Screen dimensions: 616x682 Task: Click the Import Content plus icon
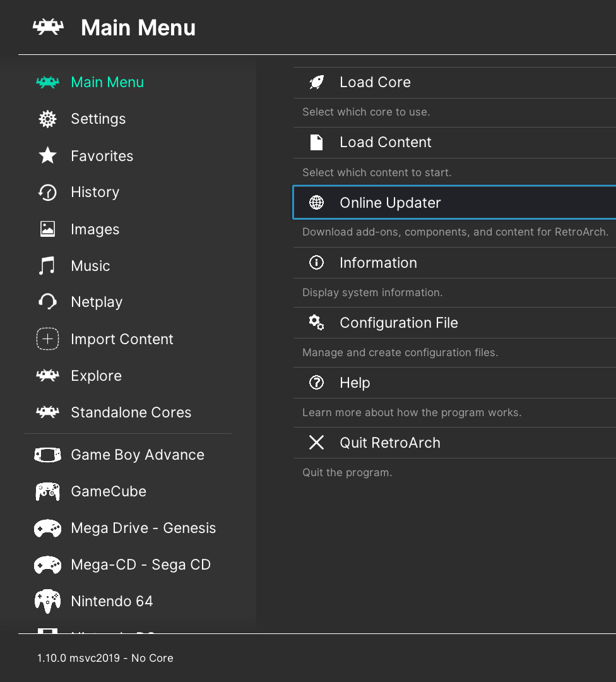pyautogui.click(x=47, y=338)
